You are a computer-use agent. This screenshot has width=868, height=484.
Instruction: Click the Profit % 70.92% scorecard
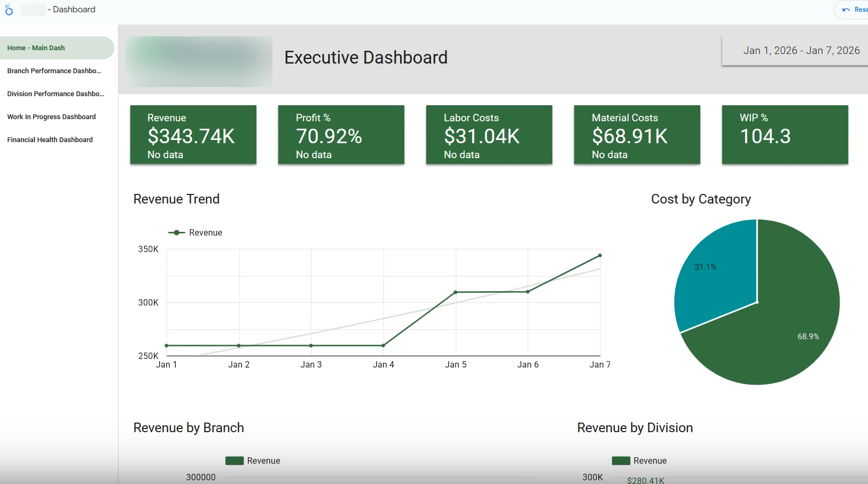coord(341,135)
